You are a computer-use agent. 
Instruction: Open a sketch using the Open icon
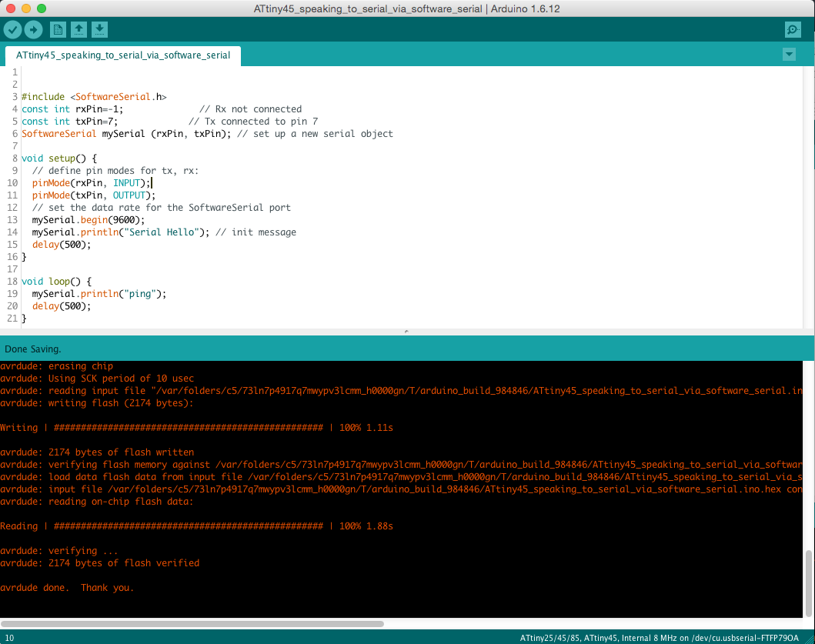78,30
